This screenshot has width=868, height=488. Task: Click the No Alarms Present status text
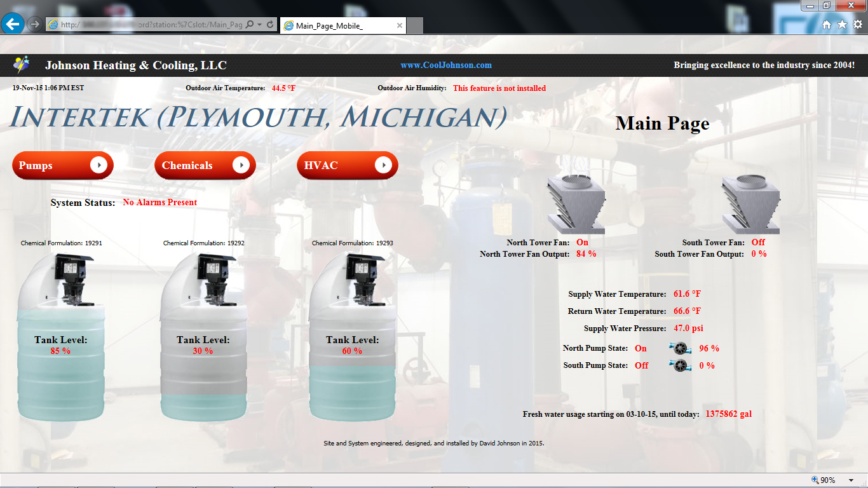point(160,203)
